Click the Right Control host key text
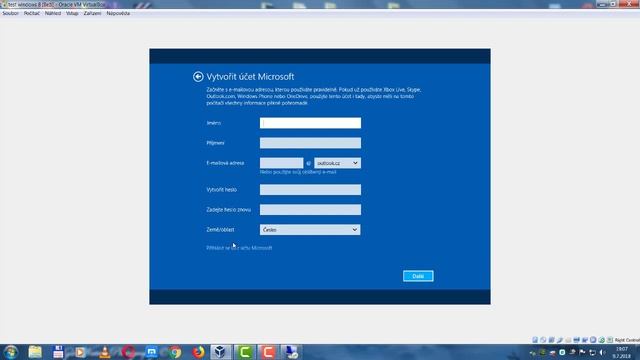The image size is (640, 360). (627, 340)
